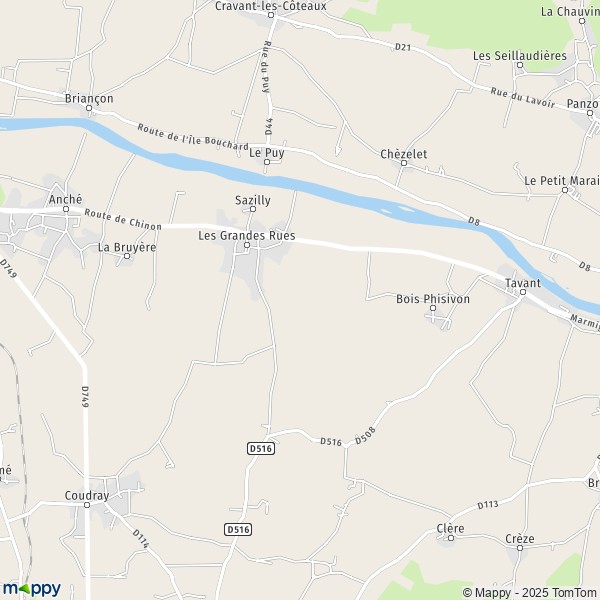Screen dimensions: 600x600
Task: Select the Chèzelet place marker
Action: 404,163
